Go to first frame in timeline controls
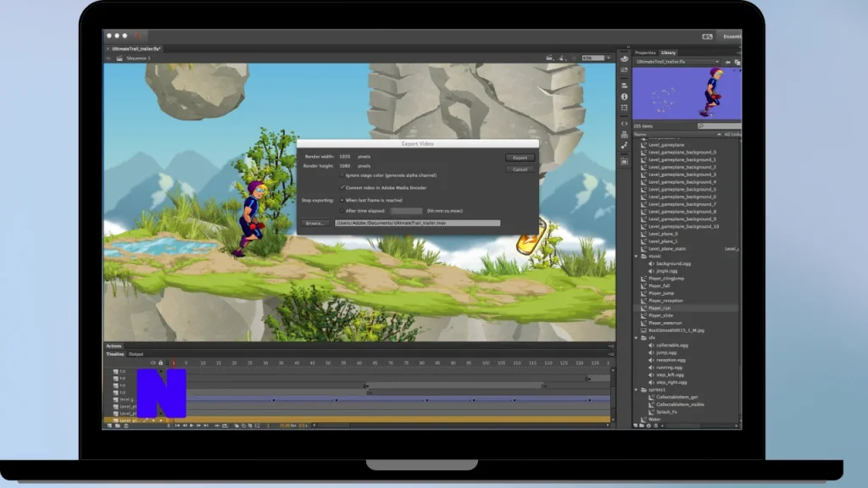868x488 pixels. pyautogui.click(x=177, y=425)
